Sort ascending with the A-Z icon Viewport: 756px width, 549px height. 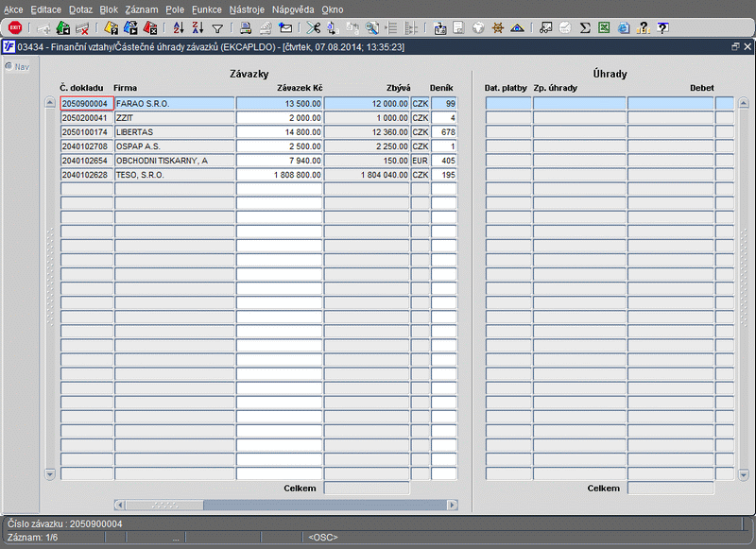point(179,28)
